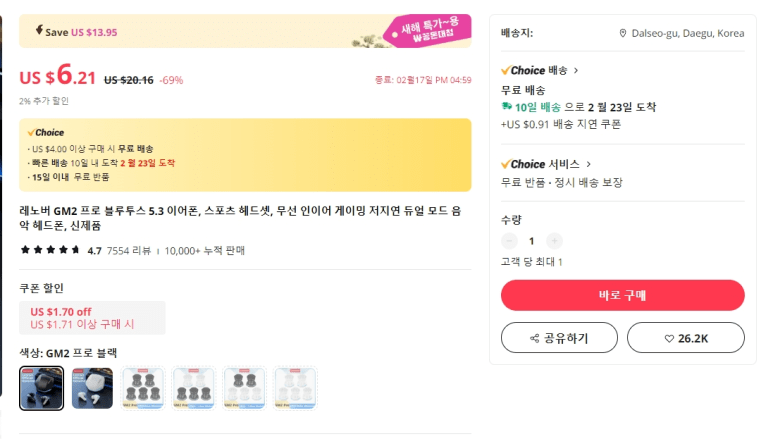Claim the US $1.70 off coupon

click(x=92, y=318)
